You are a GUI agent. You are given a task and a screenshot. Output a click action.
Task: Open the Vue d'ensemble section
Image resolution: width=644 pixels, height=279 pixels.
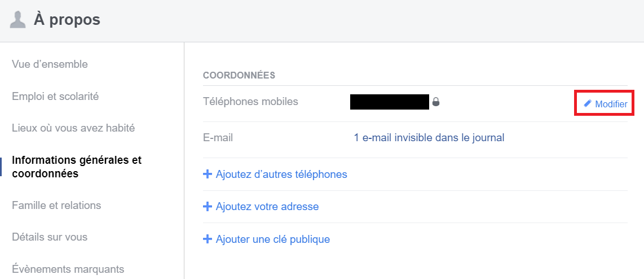(x=50, y=64)
